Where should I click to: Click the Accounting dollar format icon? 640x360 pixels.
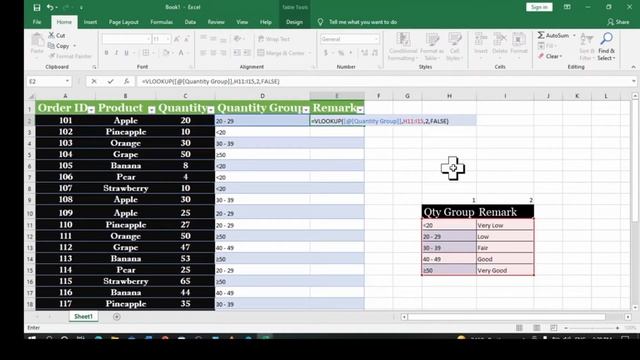click(x=326, y=53)
